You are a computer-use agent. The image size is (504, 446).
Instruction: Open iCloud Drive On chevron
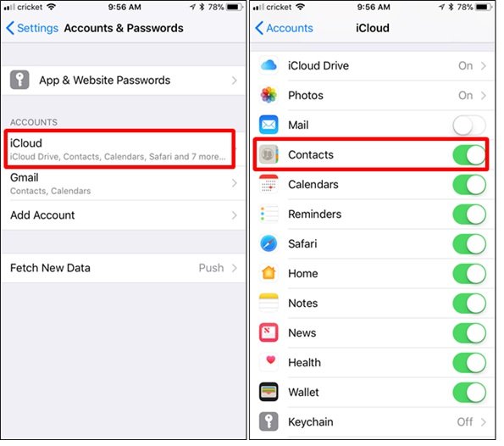[484, 65]
